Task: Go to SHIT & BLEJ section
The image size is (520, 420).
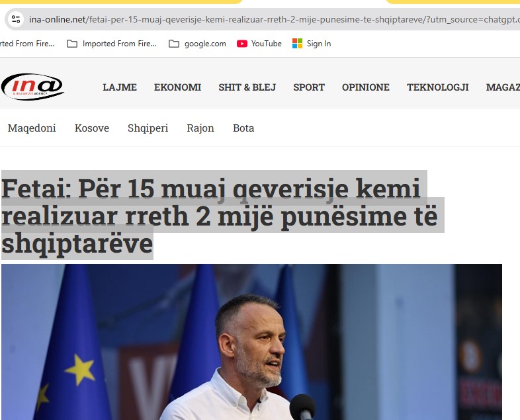Action: [247, 87]
